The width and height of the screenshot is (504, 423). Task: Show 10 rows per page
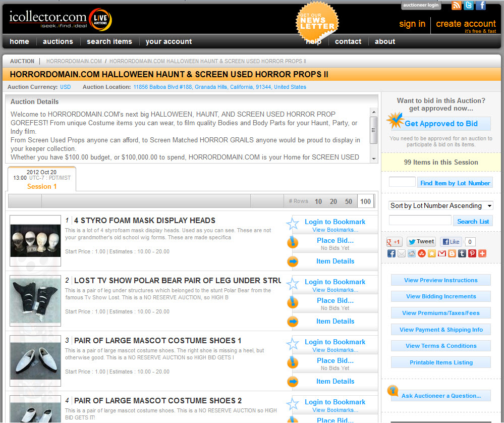tap(318, 201)
